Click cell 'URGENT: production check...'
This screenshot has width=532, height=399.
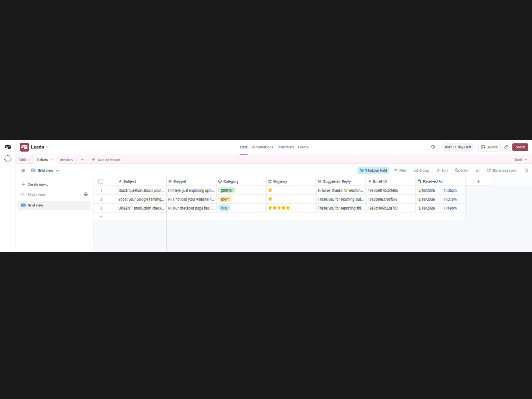click(x=141, y=208)
